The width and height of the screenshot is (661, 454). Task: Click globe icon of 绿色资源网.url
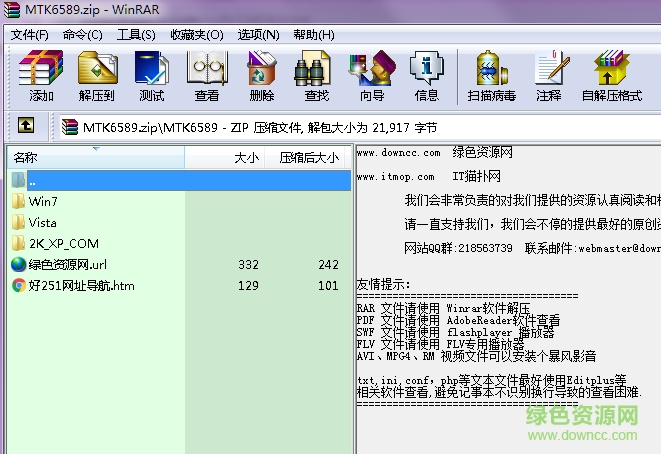pos(19,264)
